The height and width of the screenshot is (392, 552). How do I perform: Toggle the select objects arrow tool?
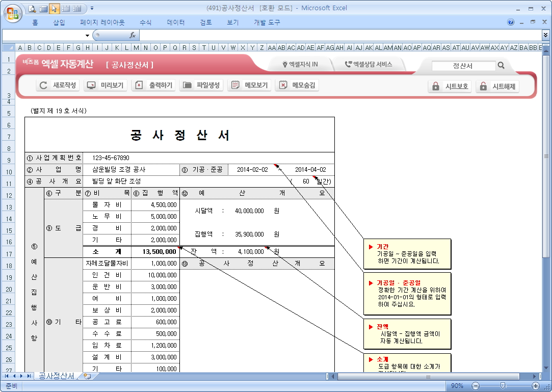click(55, 8)
